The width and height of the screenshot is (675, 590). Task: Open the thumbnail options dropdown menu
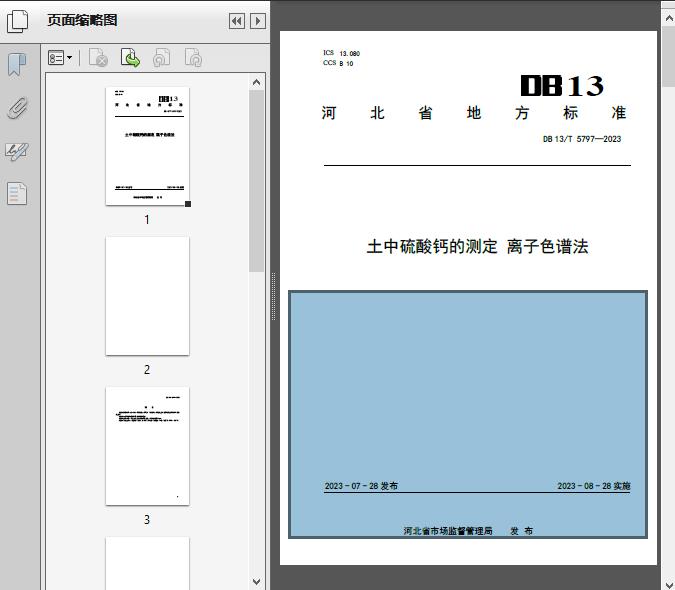(x=61, y=58)
